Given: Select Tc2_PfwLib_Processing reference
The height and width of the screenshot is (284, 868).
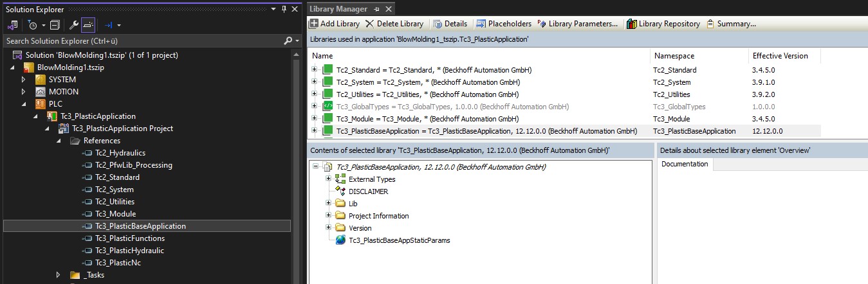Looking at the screenshot, I should tap(134, 165).
